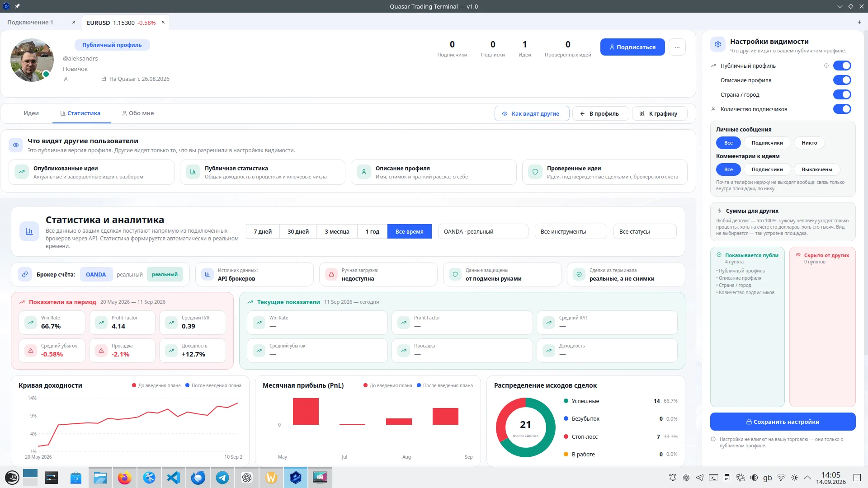Viewport: 868px width, 488px height.
Task: Click the volume icon in system tray
Action: 754,478
